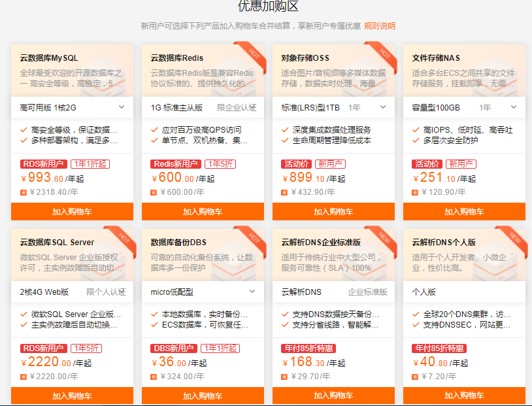Click the ¥36.00/年起 price
Viewport: 532px width, 406px height.
click(179, 362)
